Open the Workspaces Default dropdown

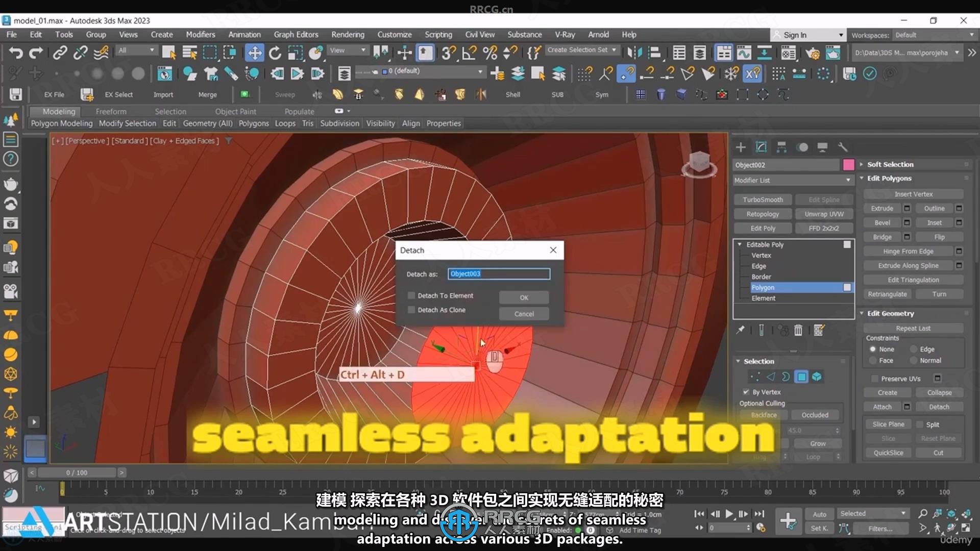pos(935,35)
